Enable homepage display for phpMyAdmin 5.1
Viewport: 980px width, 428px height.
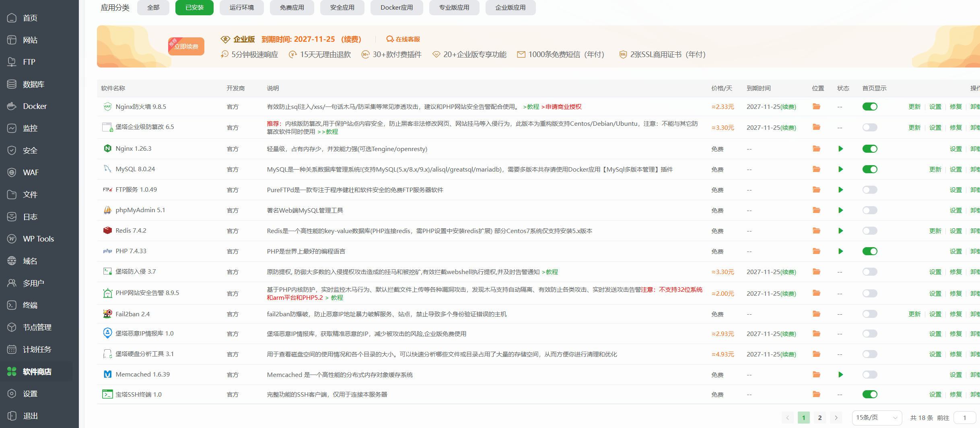pos(870,210)
